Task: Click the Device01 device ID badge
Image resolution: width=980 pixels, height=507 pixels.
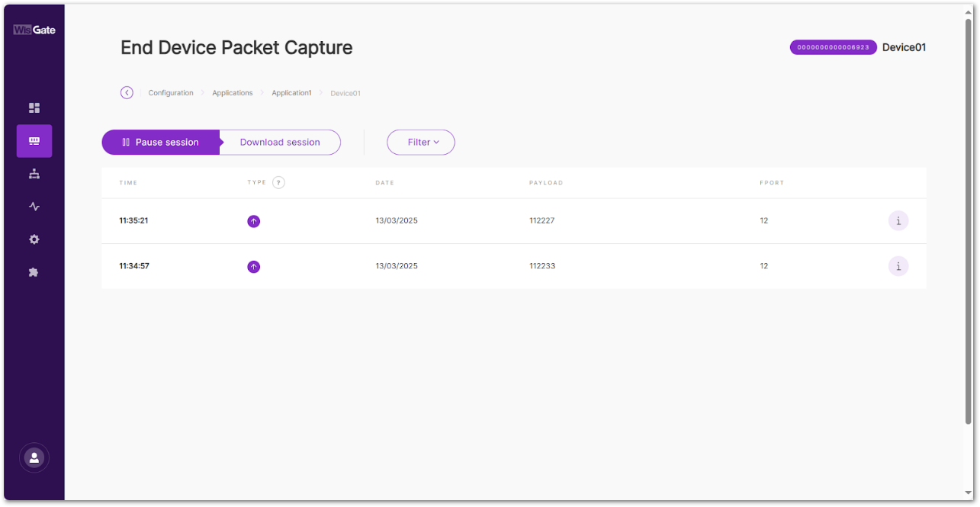Action: point(833,47)
